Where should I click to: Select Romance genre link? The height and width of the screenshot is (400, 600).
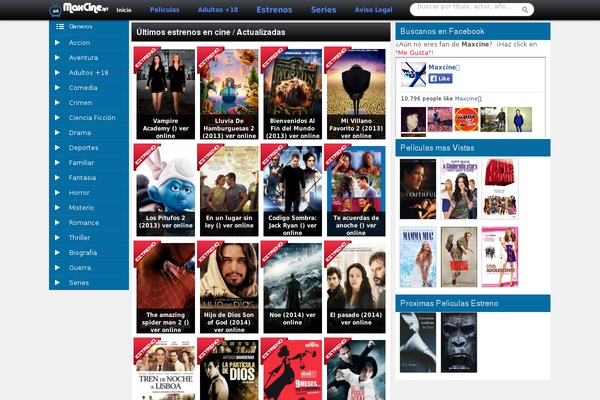coord(83,222)
